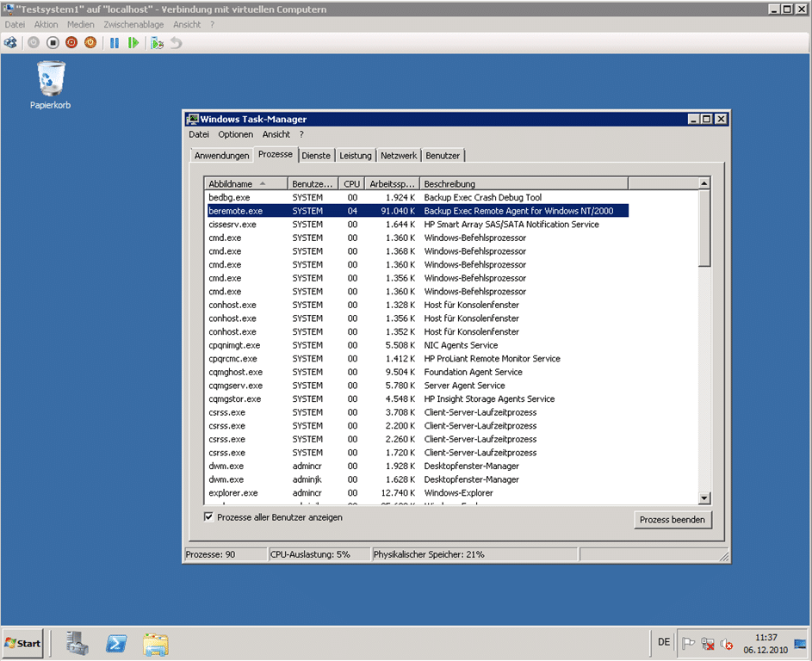Select the cpqrcmc.exe process row

418,359
